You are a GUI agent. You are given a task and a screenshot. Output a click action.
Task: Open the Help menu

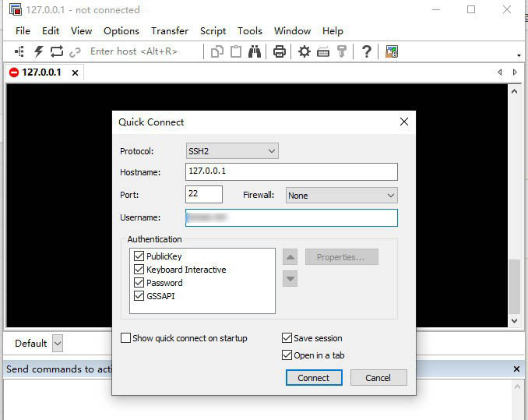coord(333,31)
